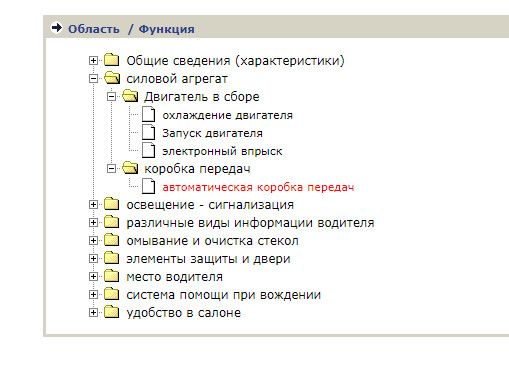Click the электронный впрыск document icon
Screen dimensions: 509x376
point(148,150)
